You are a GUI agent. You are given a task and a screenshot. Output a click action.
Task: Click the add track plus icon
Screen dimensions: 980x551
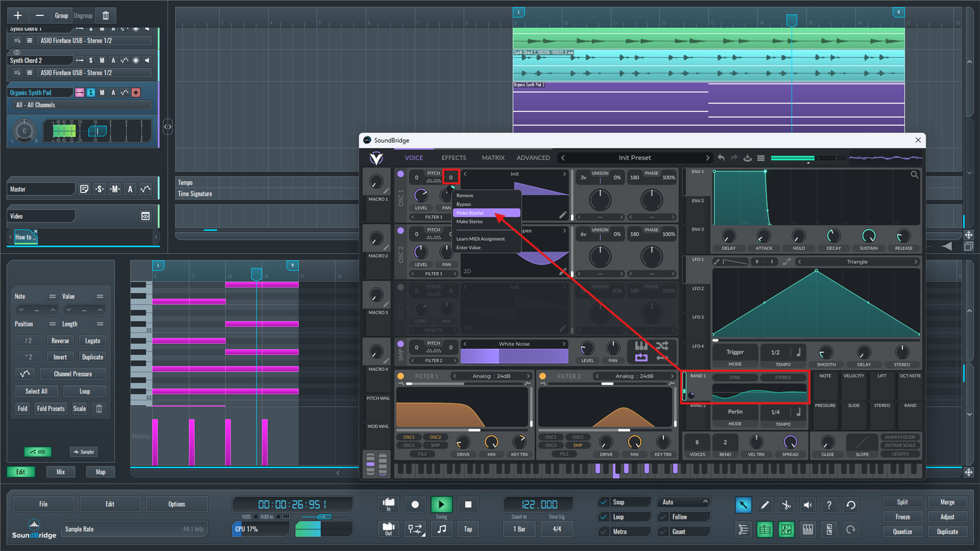tap(18, 15)
